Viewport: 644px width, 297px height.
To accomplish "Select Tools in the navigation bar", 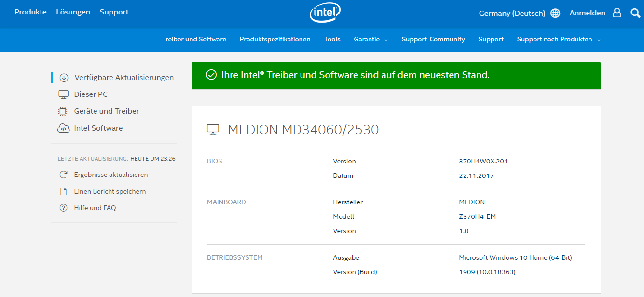I will [x=332, y=40].
